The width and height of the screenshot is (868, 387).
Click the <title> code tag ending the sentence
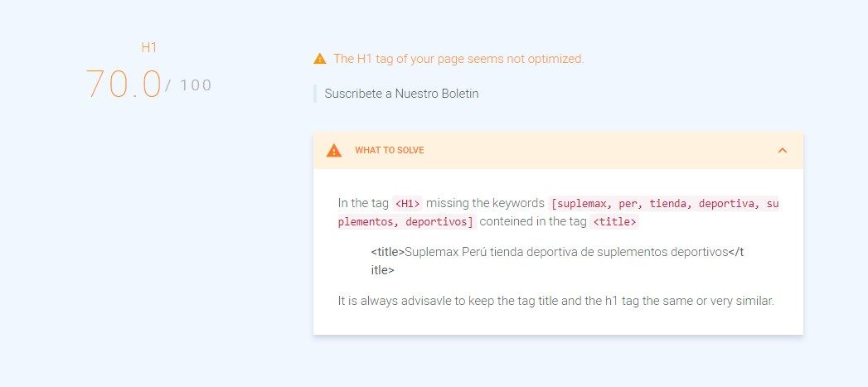(x=614, y=222)
